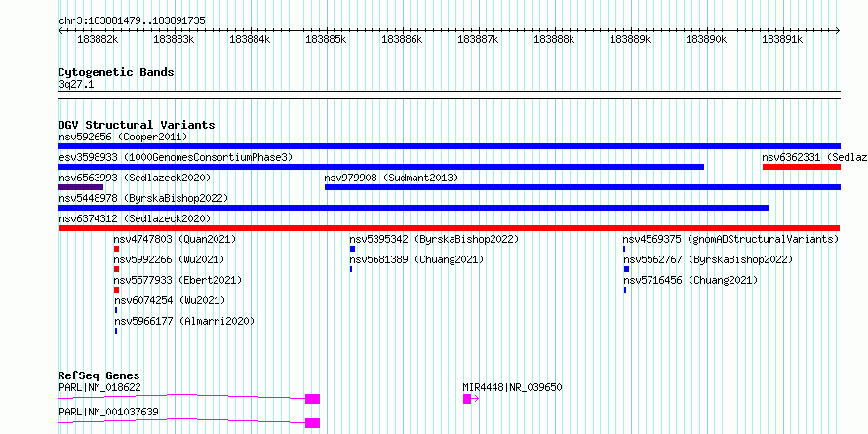Click the 183888k ruler tick label
This screenshot has height=434, width=868.
pyautogui.click(x=554, y=39)
